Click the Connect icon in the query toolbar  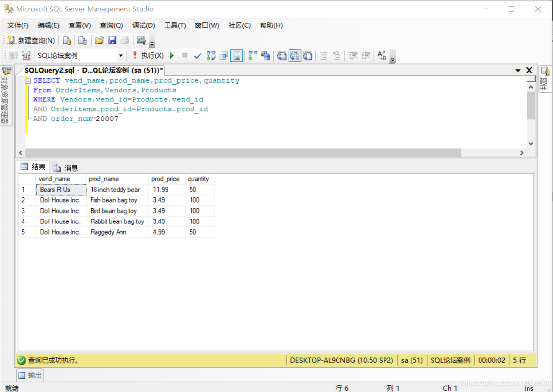[13, 56]
